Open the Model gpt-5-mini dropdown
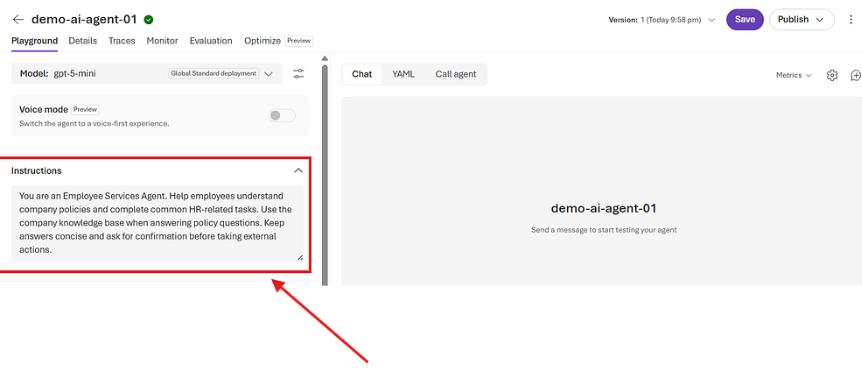The width and height of the screenshot is (862, 371). 146,74
